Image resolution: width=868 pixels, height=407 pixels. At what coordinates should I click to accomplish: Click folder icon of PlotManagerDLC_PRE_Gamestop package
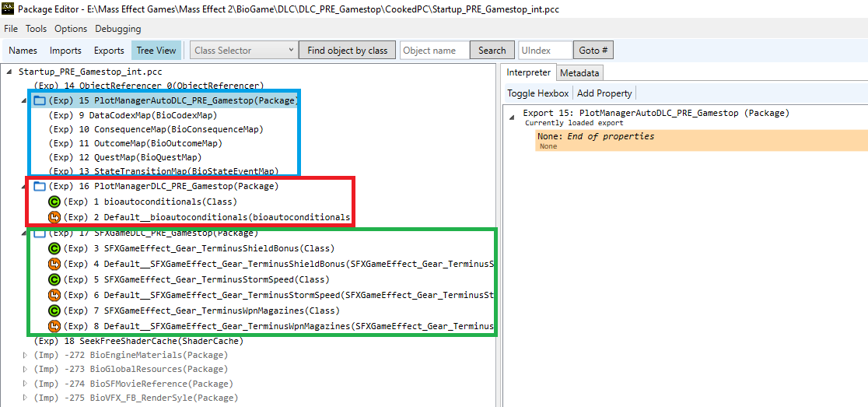pos(40,187)
